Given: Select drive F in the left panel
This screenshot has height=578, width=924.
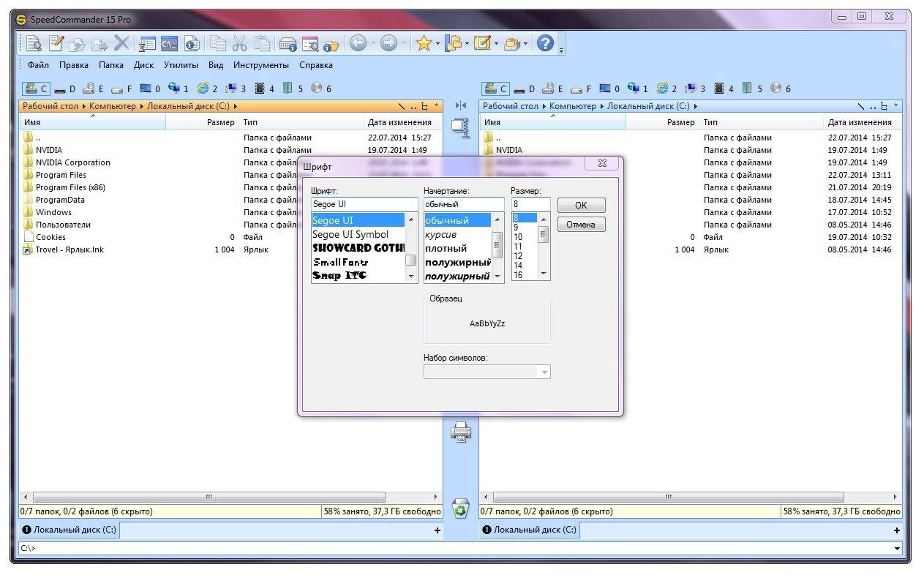Looking at the screenshot, I should coord(121,89).
